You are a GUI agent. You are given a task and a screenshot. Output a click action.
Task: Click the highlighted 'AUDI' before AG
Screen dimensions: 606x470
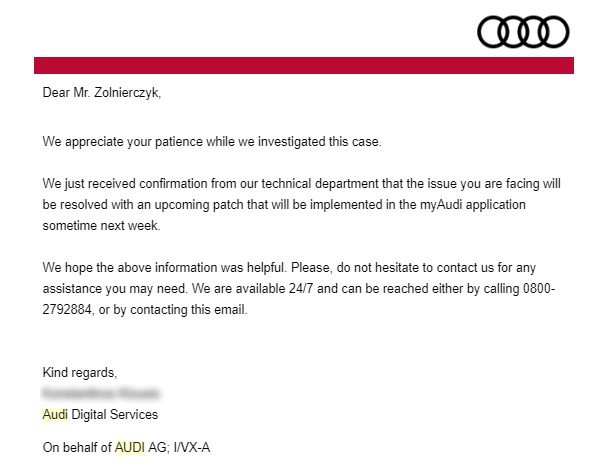130,448
